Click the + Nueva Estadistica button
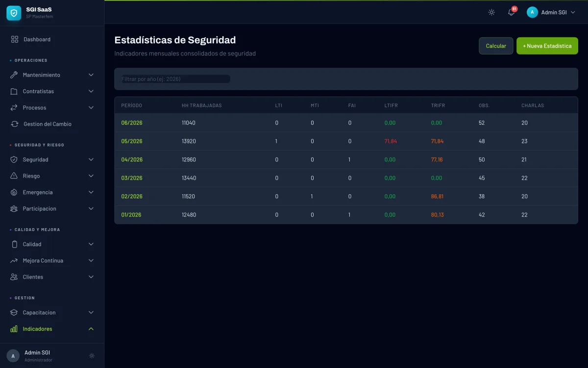The width and height of the screenshot is (588, 368). coord(547,46)
